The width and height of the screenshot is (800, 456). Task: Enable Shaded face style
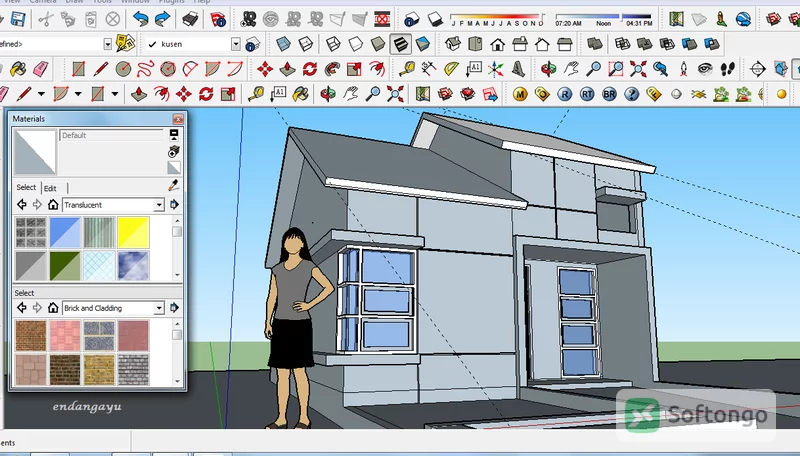coord(378,44)
